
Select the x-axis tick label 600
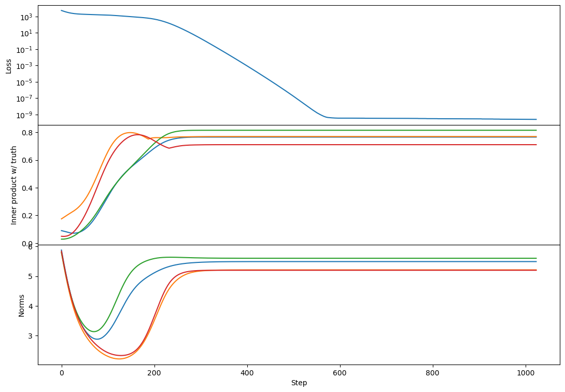click(x=340, y=372)
